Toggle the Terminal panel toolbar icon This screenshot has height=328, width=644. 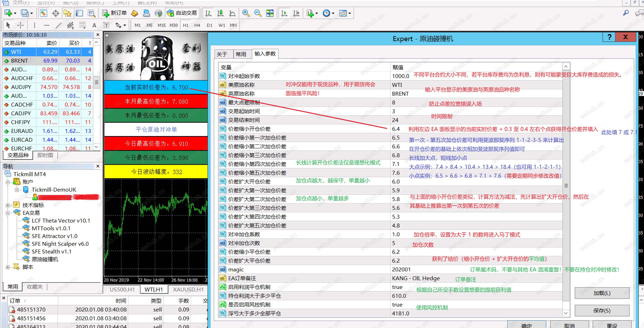point(79,13)
